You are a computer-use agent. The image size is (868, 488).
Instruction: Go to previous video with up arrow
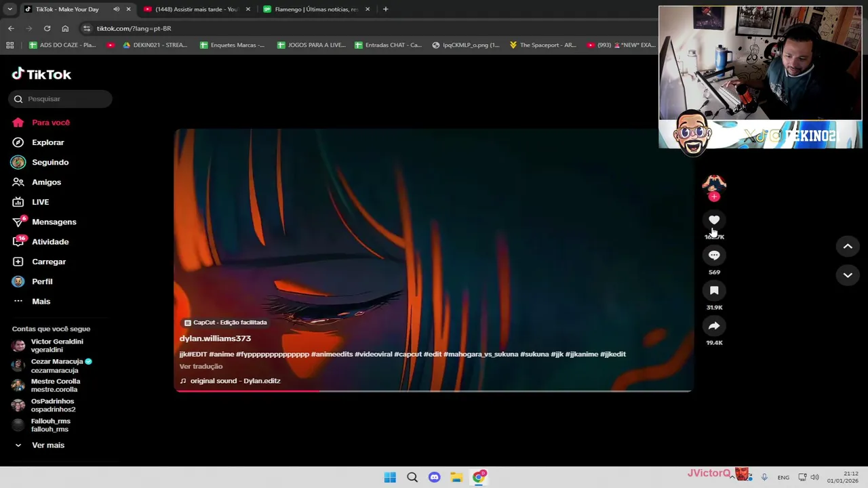point(848,247)
